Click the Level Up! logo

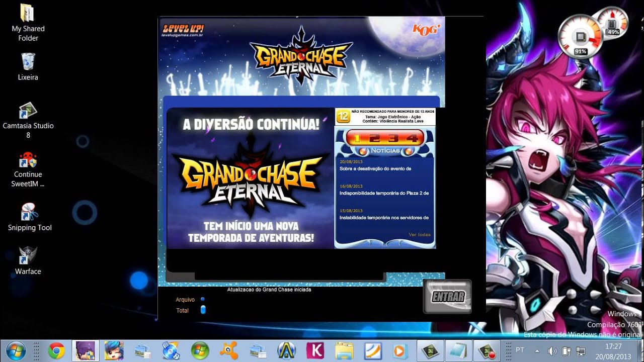point(183,30)
